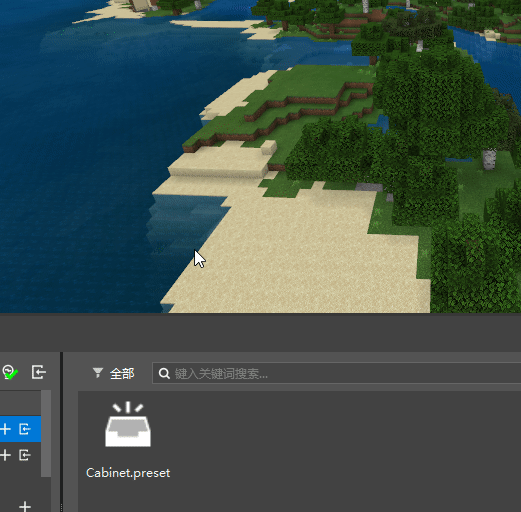Viewport: 521px width, 512px height.
Task: Click the Cabinet.preset file name label
Action: 128,473
